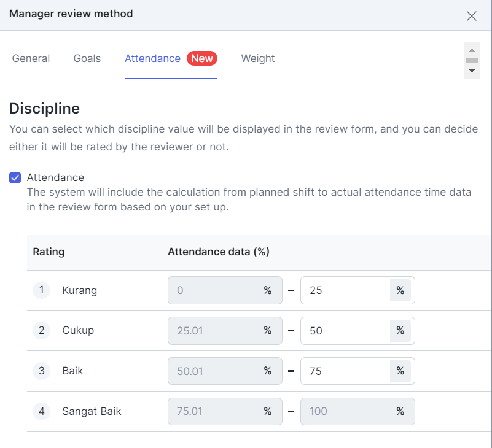Open the Goals tab
This screenshot has height=448, width=492.
click(87, 59)
